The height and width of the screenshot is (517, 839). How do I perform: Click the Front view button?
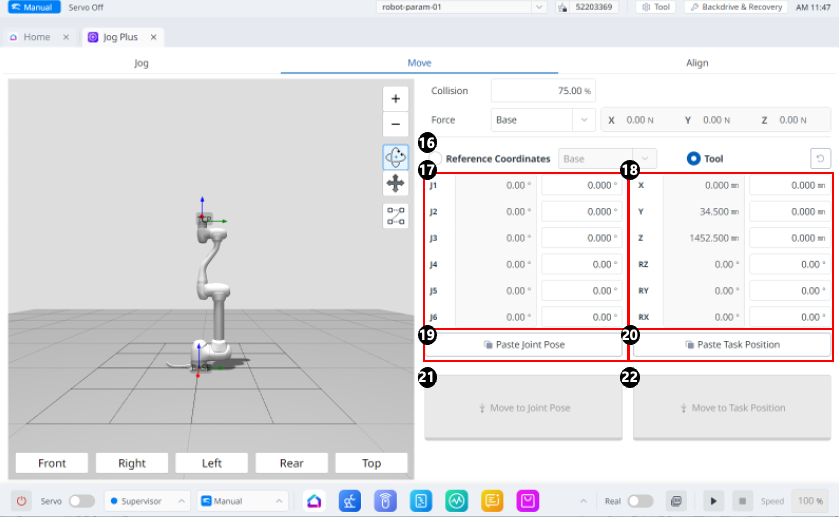point(52,463)
